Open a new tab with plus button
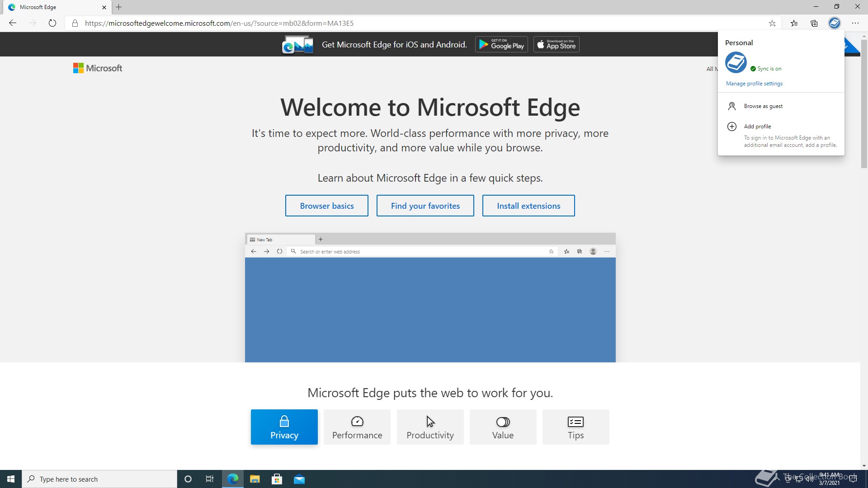Screen dimensions: 868x488 click(119, 7)
